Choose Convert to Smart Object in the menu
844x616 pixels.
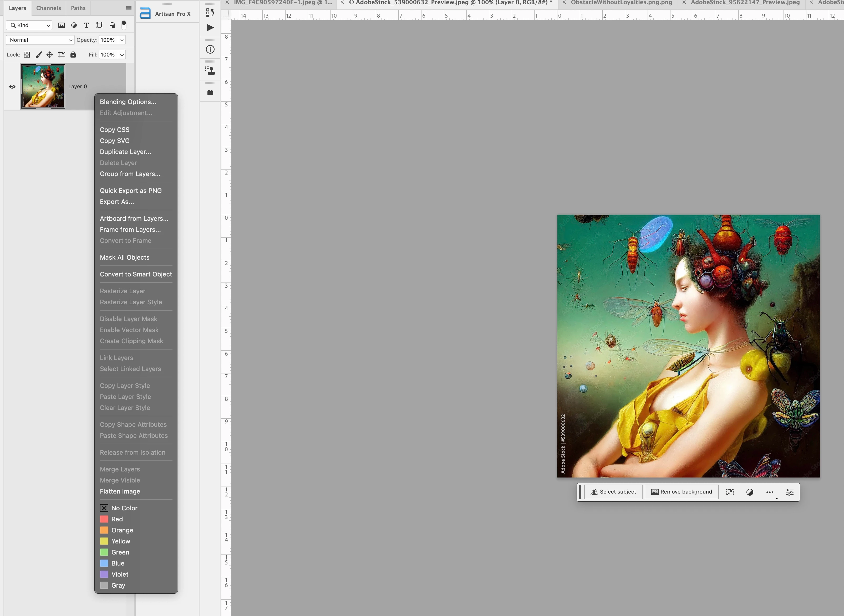click(x=136, y=274)
